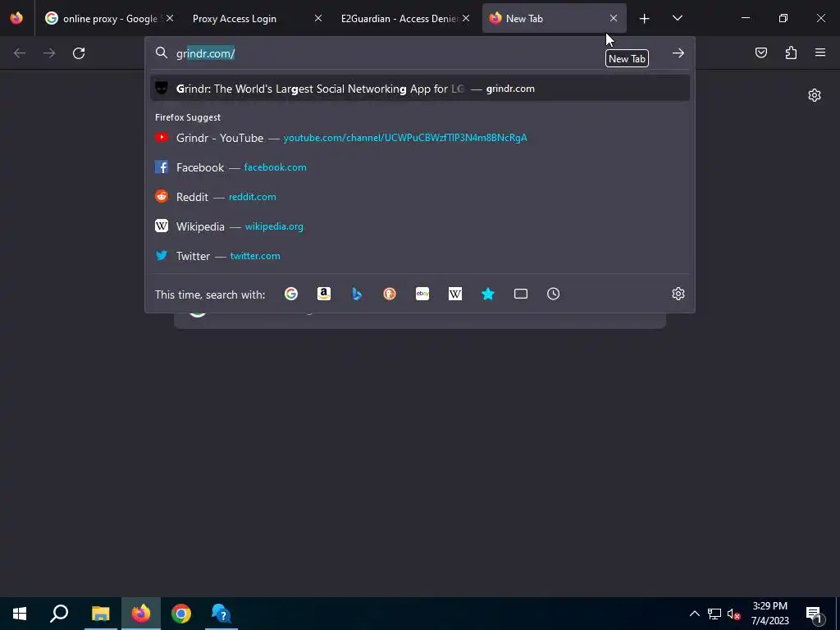Save page to Pocket
The image size is (840, 630).
761,52
